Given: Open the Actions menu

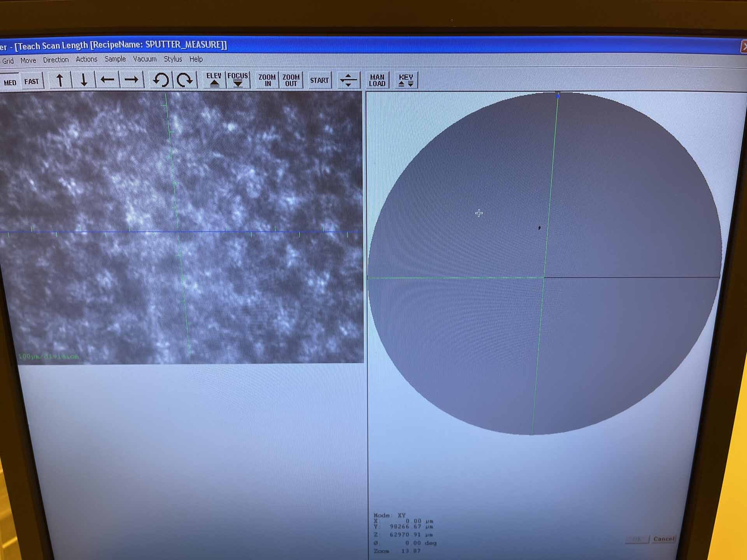Looking at the screenshot, I should (86, 59).
